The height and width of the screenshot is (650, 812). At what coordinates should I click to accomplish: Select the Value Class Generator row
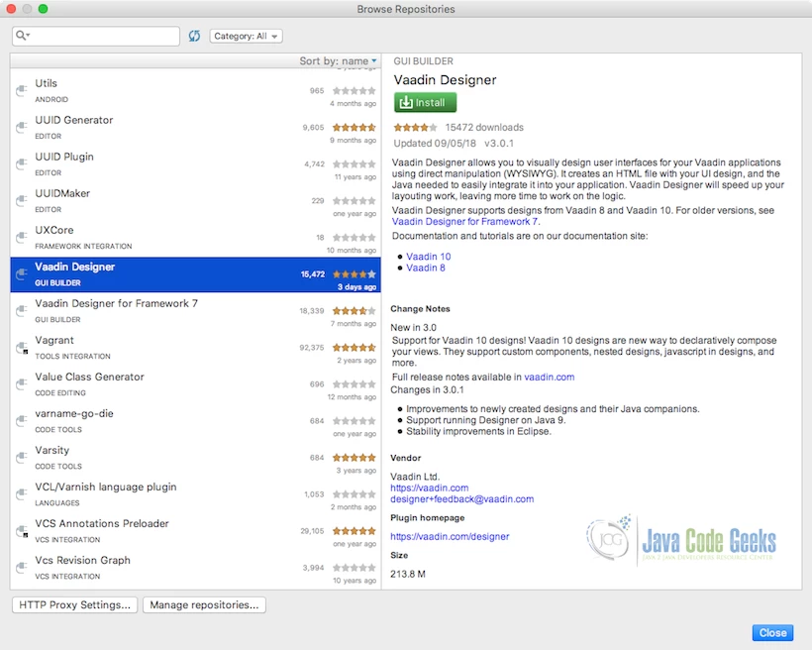coord(195,384)
